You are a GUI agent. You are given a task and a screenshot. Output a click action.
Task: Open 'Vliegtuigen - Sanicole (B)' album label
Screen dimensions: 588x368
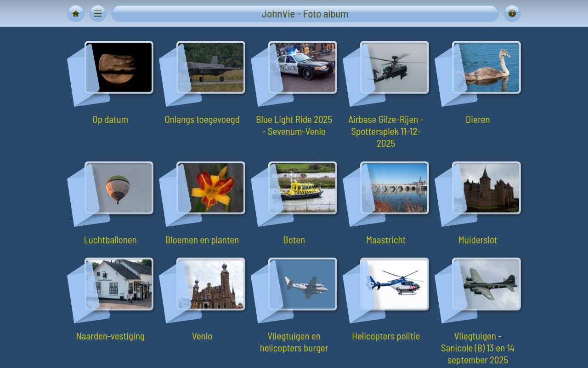pyautogui.click(x=478, y=348)
